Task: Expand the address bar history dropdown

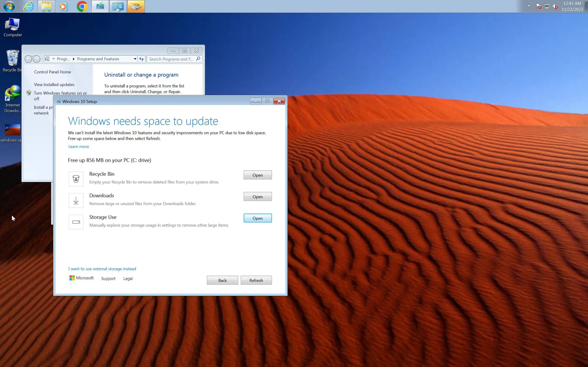Action: click(x=135, y=59)
